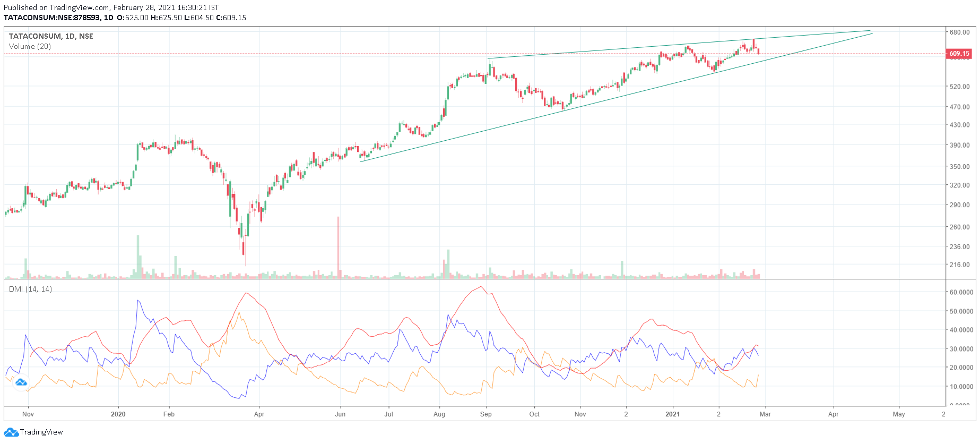980x443 pixels.
Task: Click the 680.00 price axis label
Action: tap(959, 32)
